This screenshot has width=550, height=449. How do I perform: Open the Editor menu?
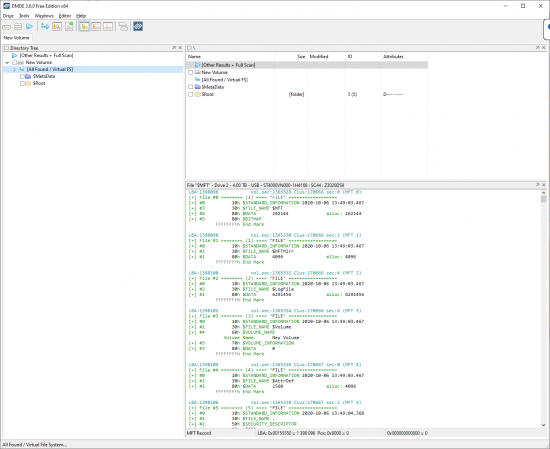(x=65, y=16)
